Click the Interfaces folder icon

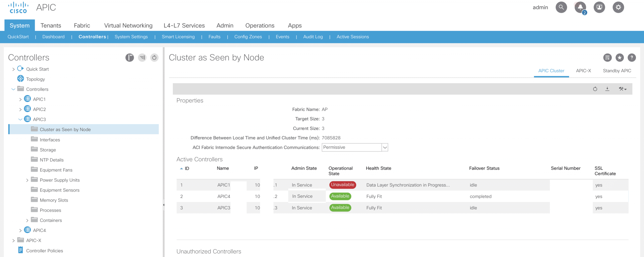[34, 139]
